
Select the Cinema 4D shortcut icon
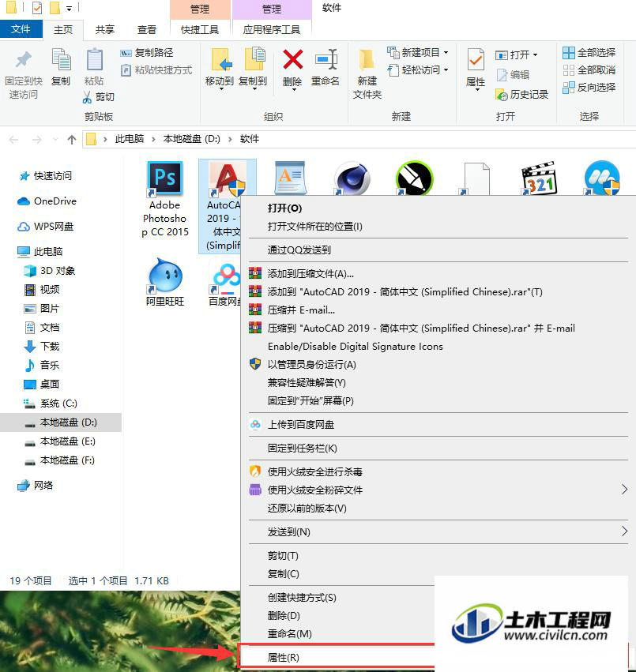352,178
